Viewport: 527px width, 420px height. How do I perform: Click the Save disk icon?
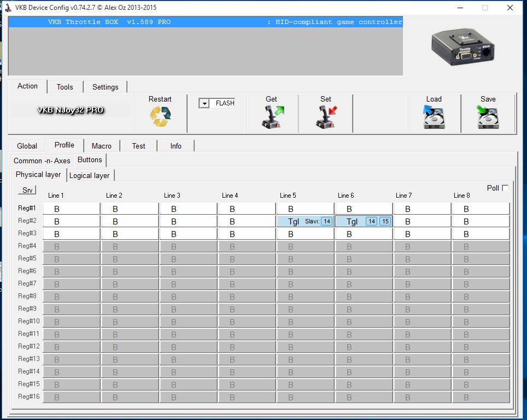[488, 116]
